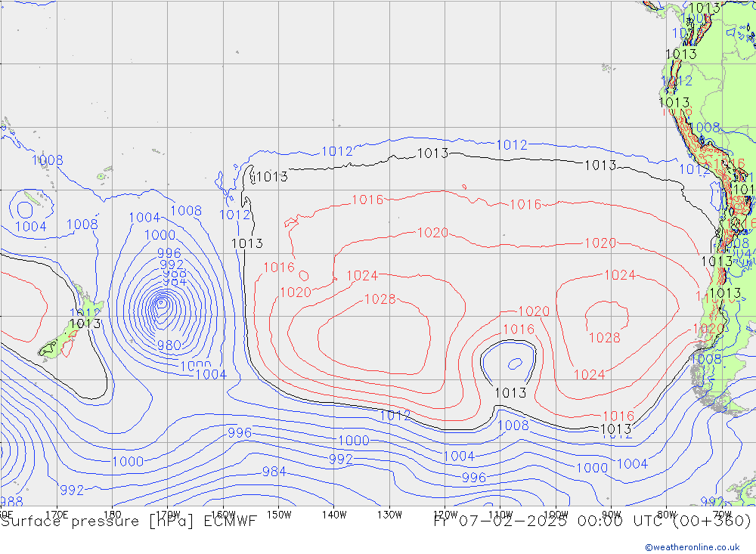Screen dimensions: 756x554
Task: Click the center of the deep low near 170W
Action: [x=162, y=303]
